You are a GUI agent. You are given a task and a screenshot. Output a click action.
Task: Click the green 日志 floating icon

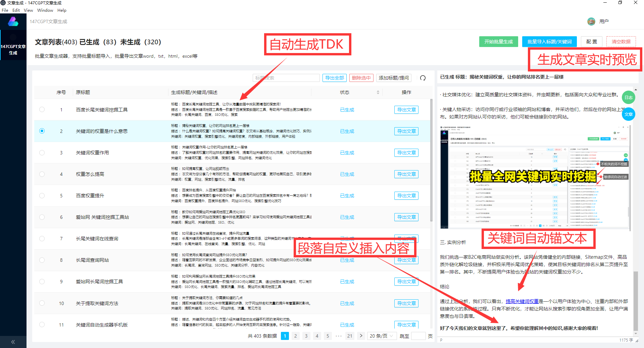coord(628,98)
